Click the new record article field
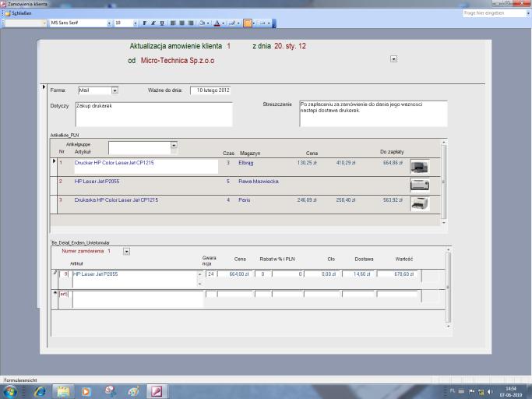 (x=138, y=299)
